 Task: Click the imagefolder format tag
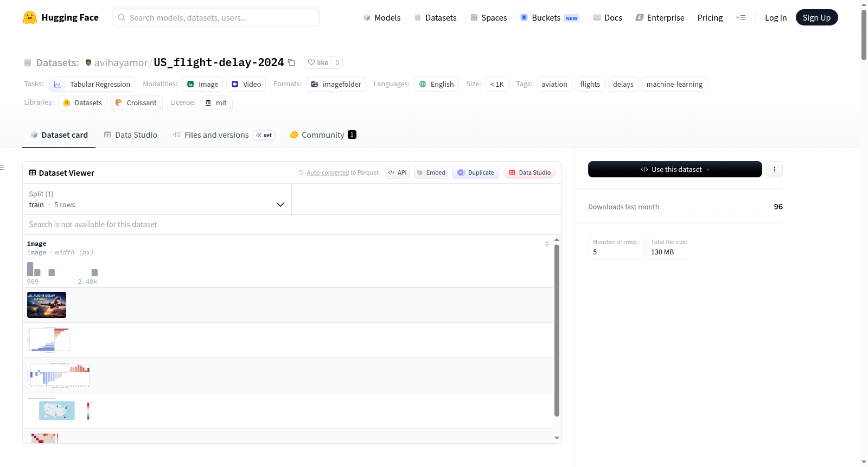tap(336, 84)
